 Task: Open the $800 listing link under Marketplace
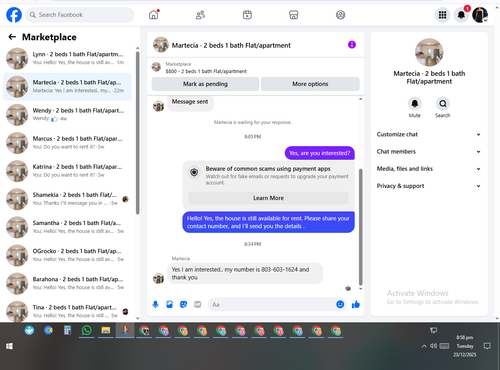[206, 71]
